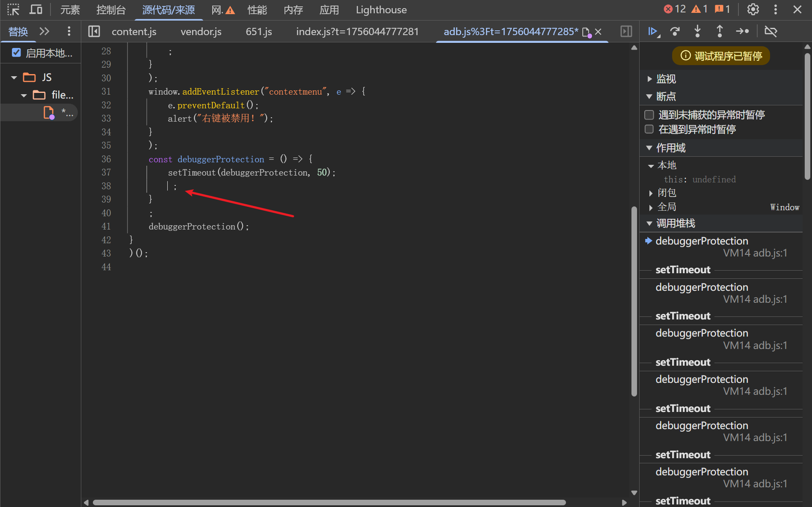Click the single Step debugger icon
This screenshot has height=507, width=812.
pos(742,31)
